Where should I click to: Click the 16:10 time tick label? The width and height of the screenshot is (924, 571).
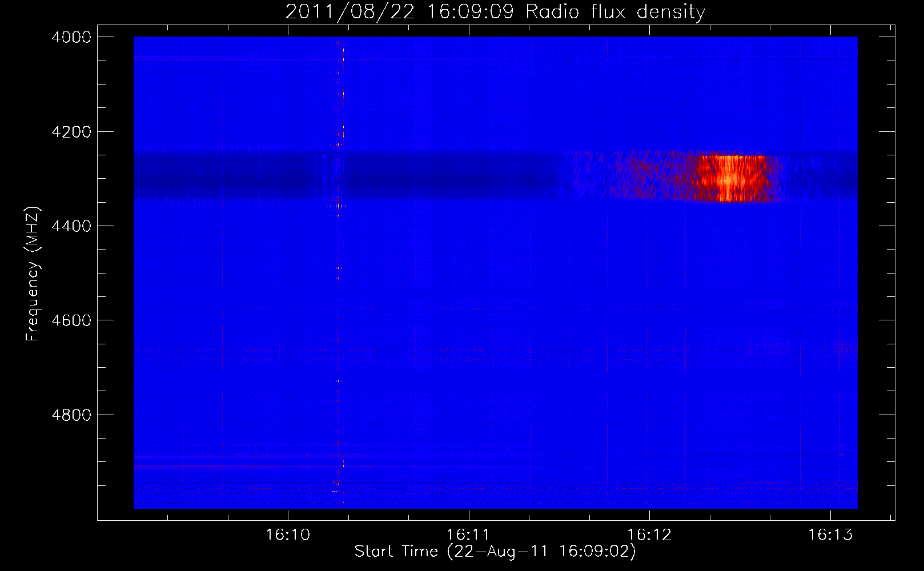pyautogui.click(x=288, y=535)
